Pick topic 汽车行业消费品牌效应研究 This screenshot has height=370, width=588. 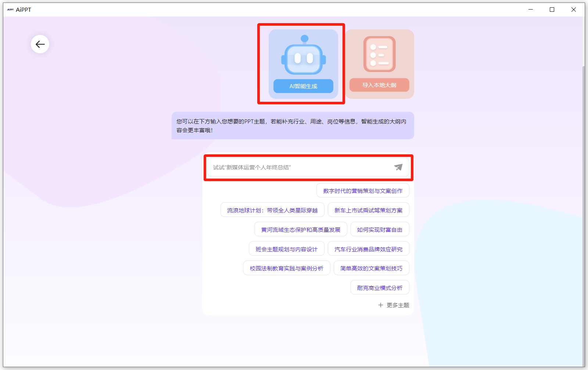369,249
